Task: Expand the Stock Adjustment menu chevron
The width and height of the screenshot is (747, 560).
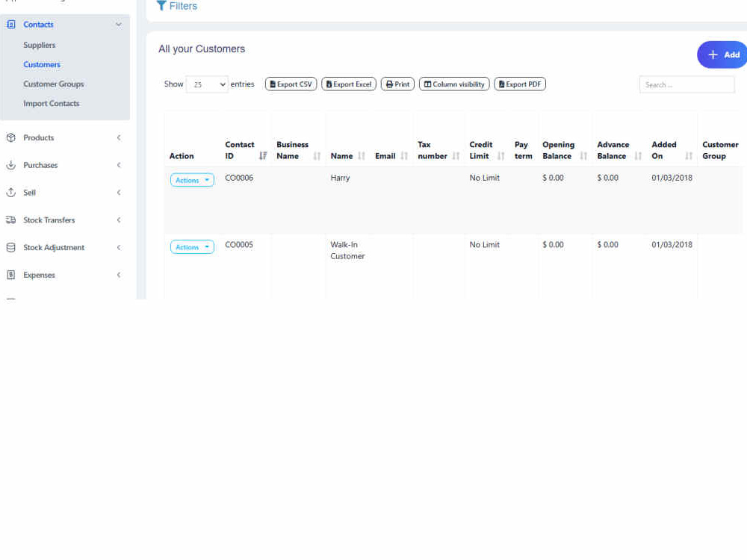Action: 119,248
